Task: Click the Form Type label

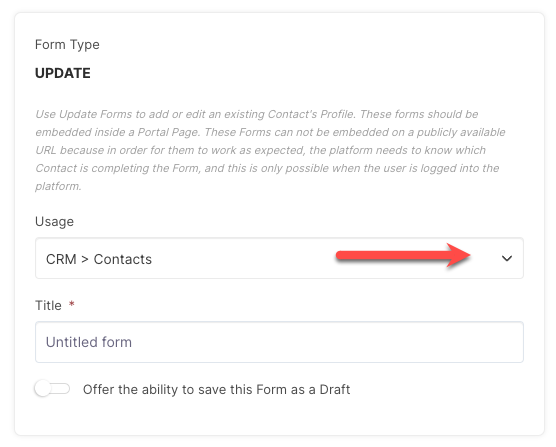Action: [67, 45]
